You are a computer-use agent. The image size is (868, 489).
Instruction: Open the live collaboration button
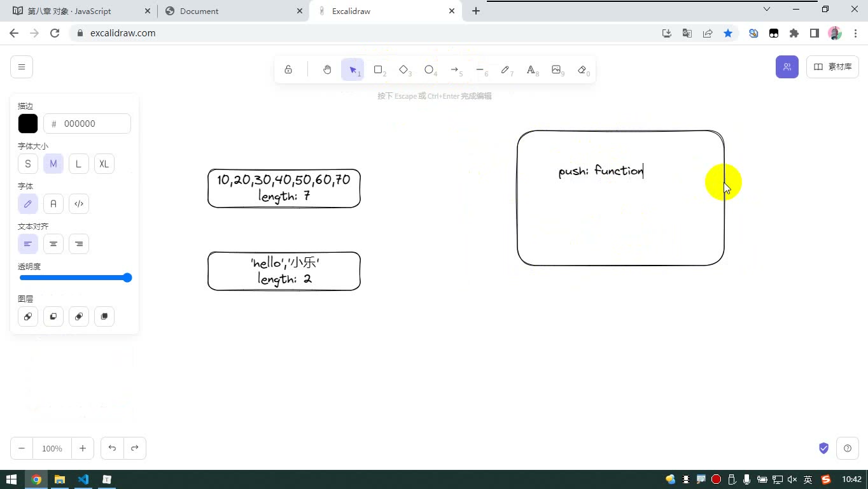click(x=787, y=67)
